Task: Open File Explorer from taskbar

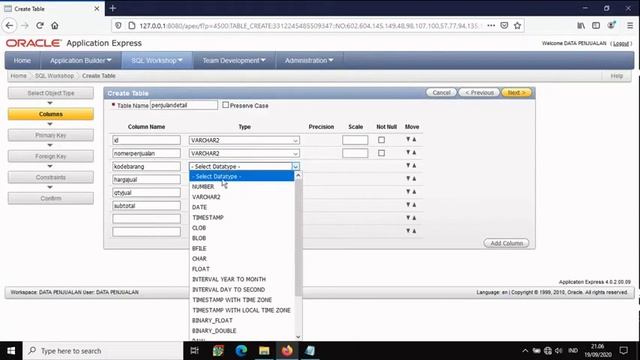Action: (x=264, y=351)
